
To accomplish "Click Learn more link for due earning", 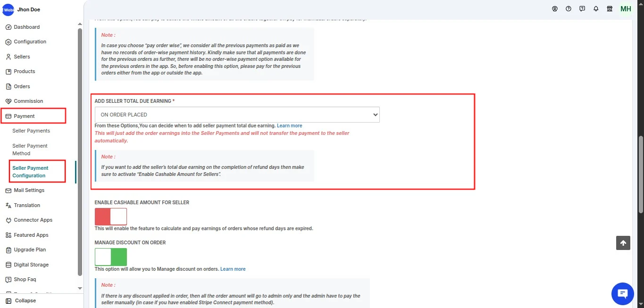I will (290, 125).
